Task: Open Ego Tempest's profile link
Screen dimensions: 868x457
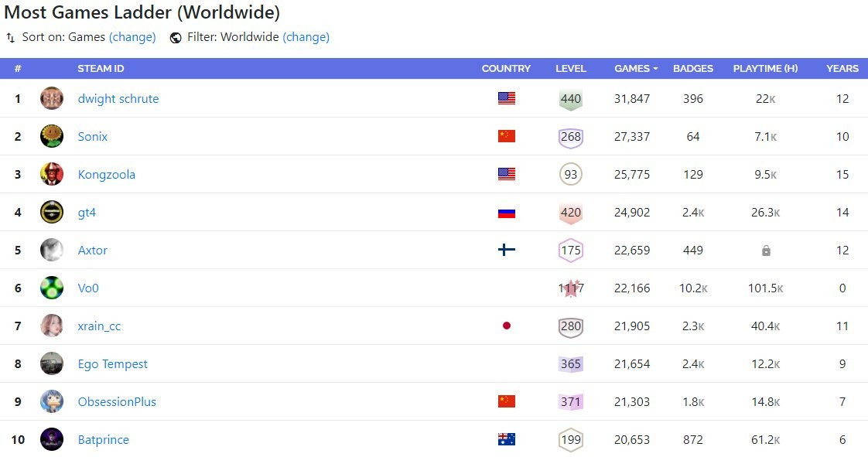Action: point(112,364)
